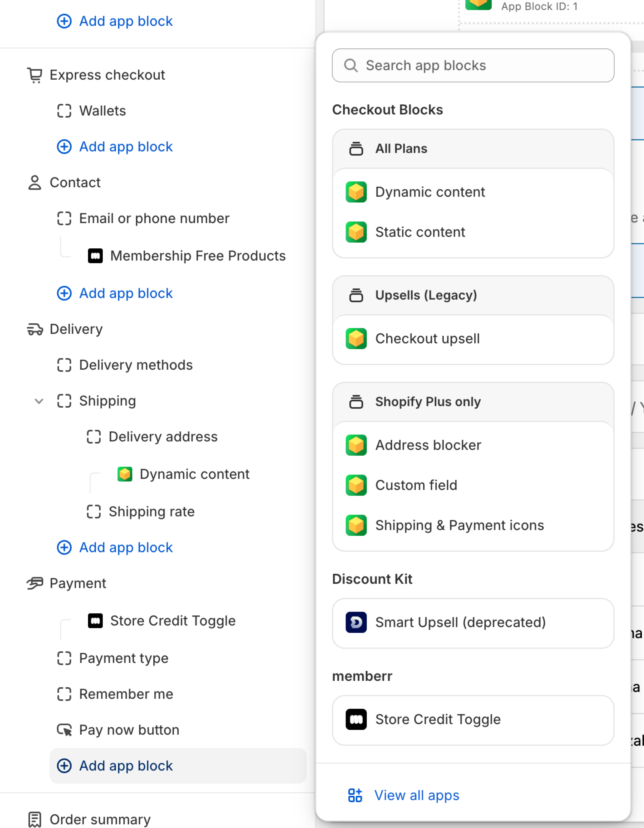This screenshot has width=644, height=828.
Task: Click Store Credit Toggle icon in Payment tree
Action: click(95, 621)
